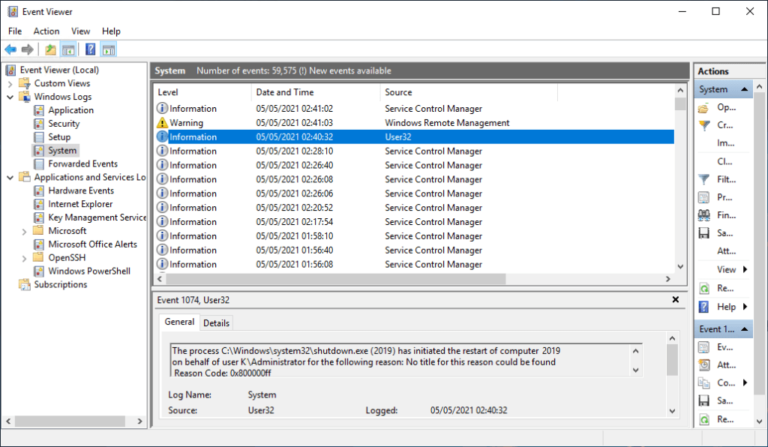Open the Action menu
Image resolution: width=768 pixels, height=447 pixels.
click(46, 31)
